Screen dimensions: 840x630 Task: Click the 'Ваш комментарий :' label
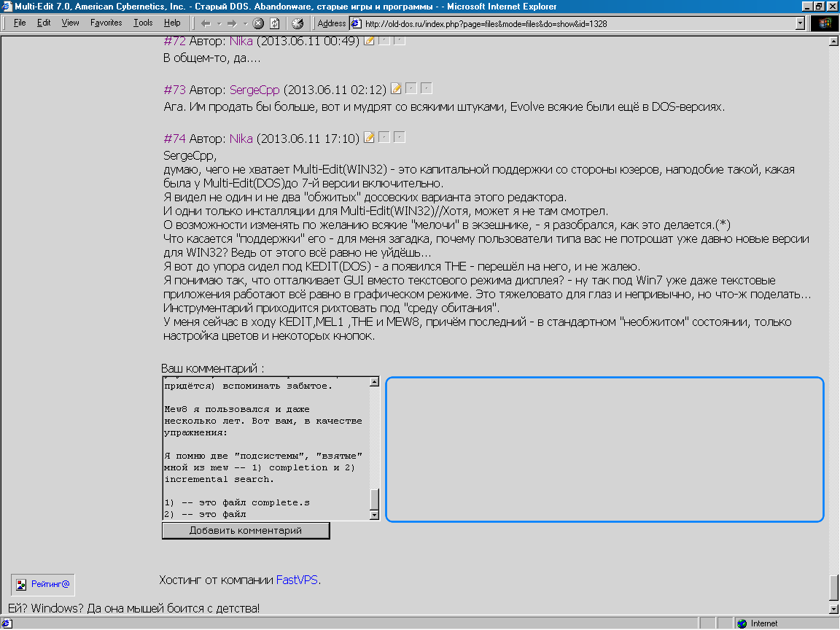click(213, 368)
